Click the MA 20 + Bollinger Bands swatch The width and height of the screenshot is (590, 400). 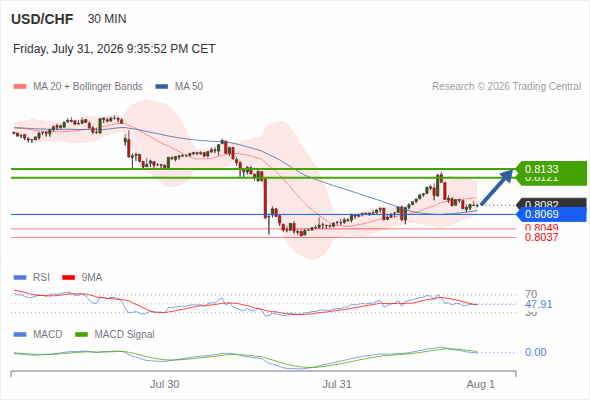pos(20,87)
